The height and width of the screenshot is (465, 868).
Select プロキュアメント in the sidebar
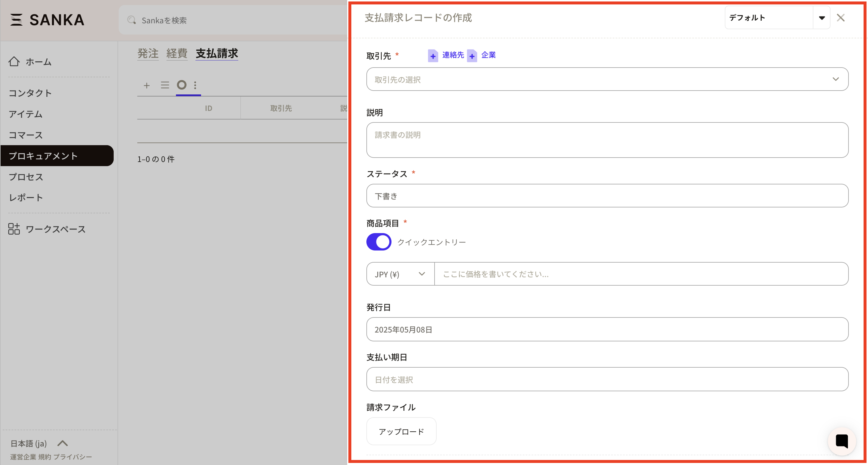(57, 155)
